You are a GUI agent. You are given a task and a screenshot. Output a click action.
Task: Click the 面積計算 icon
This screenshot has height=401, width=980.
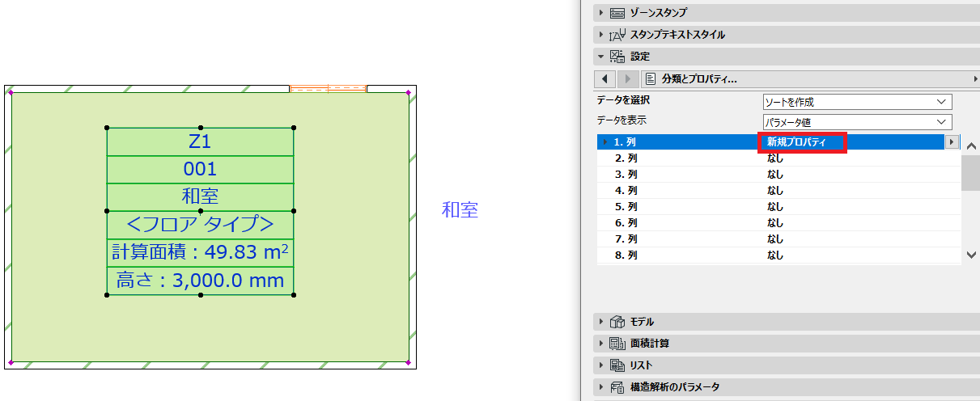617,344
